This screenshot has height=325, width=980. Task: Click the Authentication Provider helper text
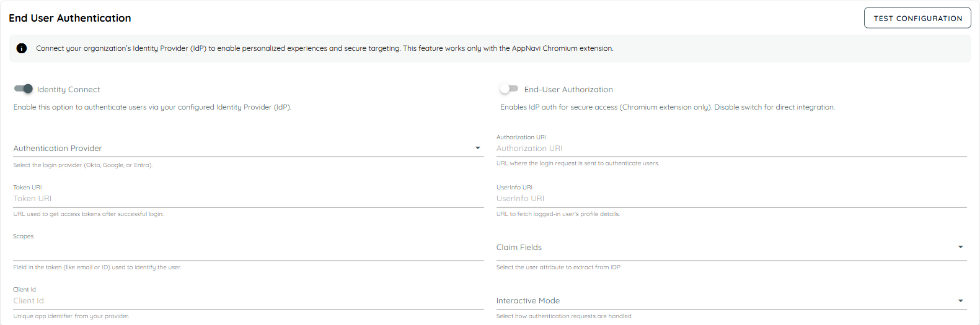point(83,165)
